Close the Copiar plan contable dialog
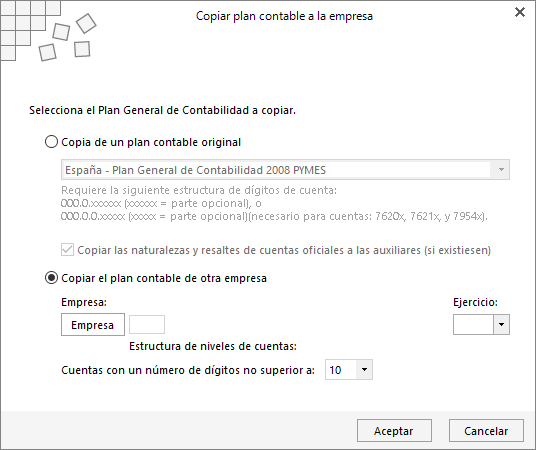This screenshot has height=450, width=536. (x=520, y=12)
